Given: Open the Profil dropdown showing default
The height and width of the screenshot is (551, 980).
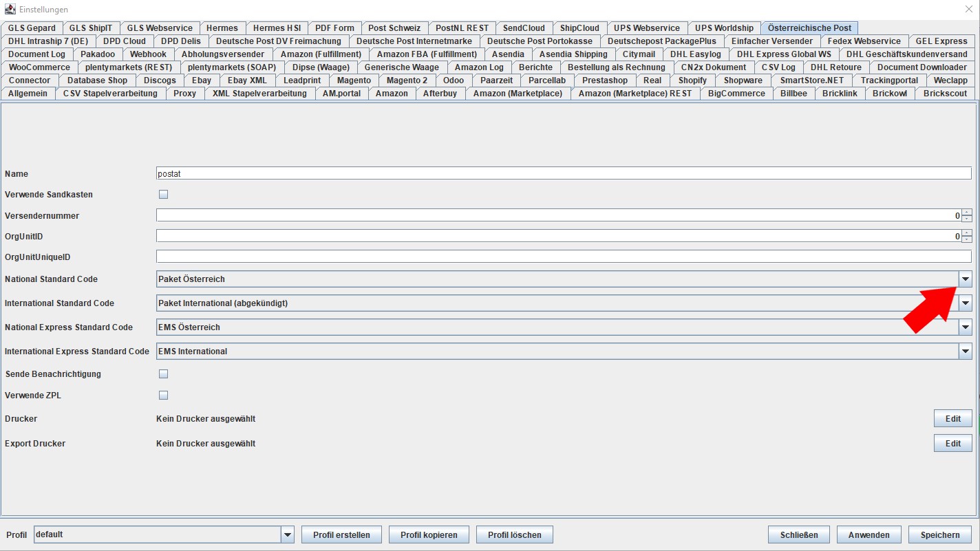Looking at the screenshot, I should 288,534.
